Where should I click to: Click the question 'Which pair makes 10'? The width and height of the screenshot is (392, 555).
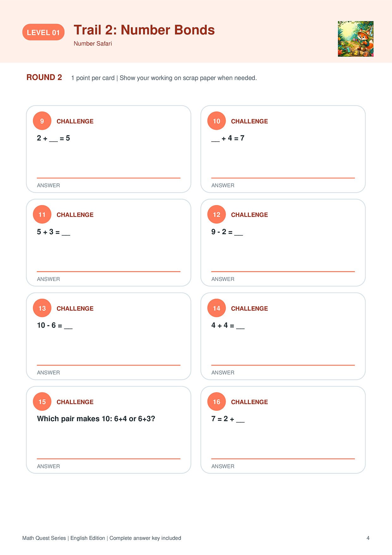(x=96, y=419)
